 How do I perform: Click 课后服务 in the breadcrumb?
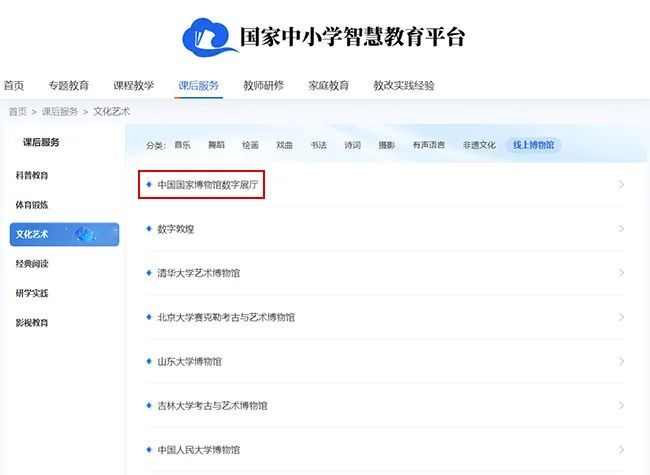coord(60,111)
